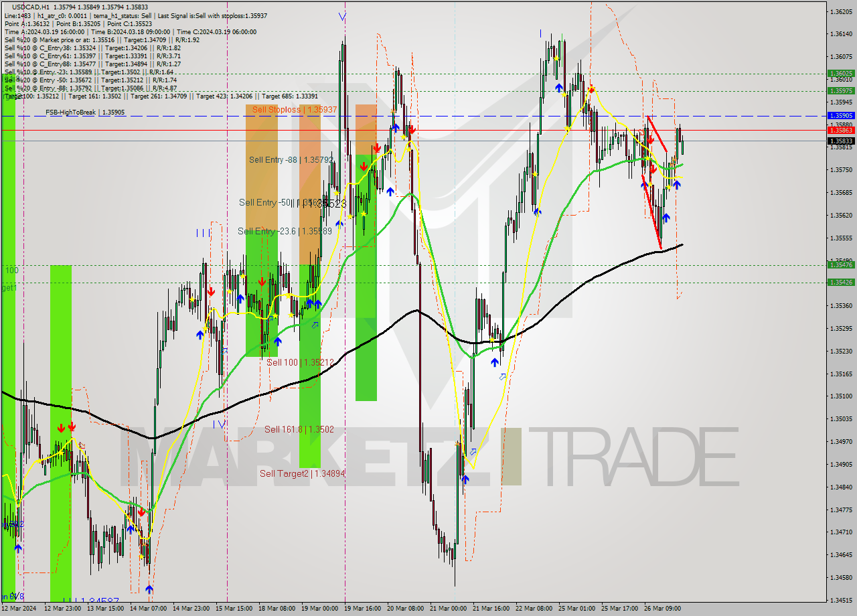Click the 'Time A:2024.03.19 16:00:00' info line
This screenshot has height=616, width=857.
coord(44,31)
